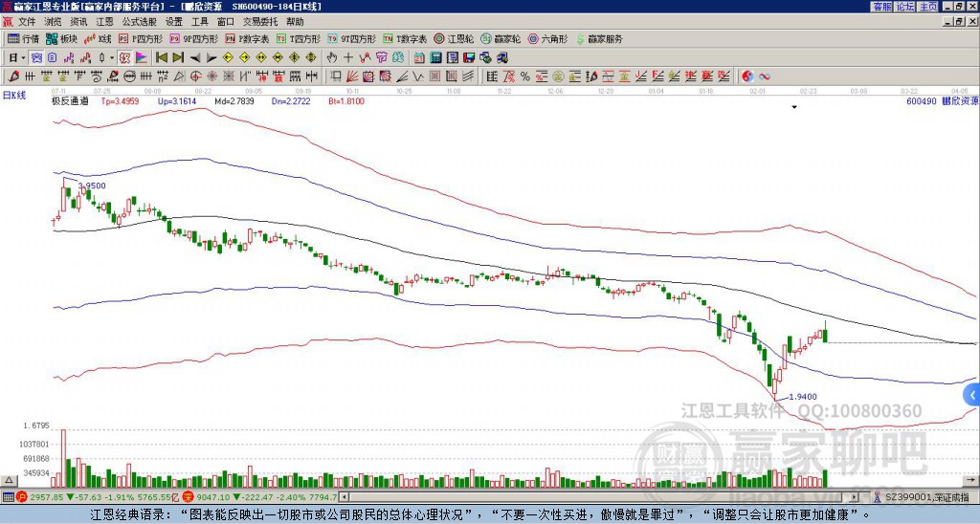Click the 日K线 label
Screen dimensions: 980x524
tap(14, 96)
